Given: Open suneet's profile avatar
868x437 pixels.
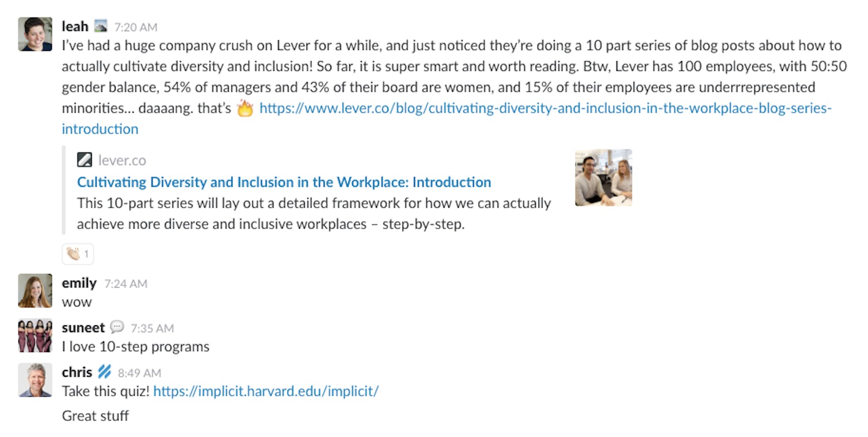Looking at the screenshot, I should 35,335.
